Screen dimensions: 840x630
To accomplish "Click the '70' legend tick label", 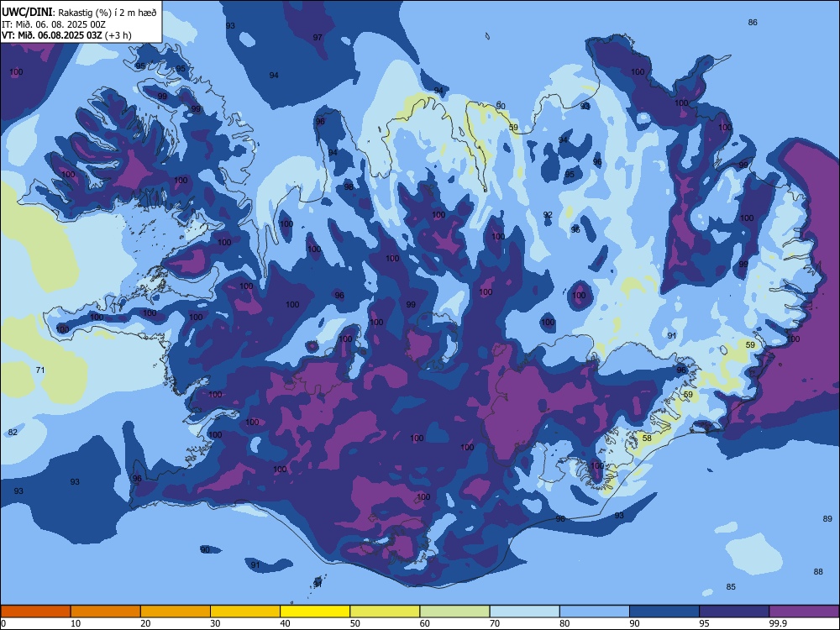I will tap(495, 623).
